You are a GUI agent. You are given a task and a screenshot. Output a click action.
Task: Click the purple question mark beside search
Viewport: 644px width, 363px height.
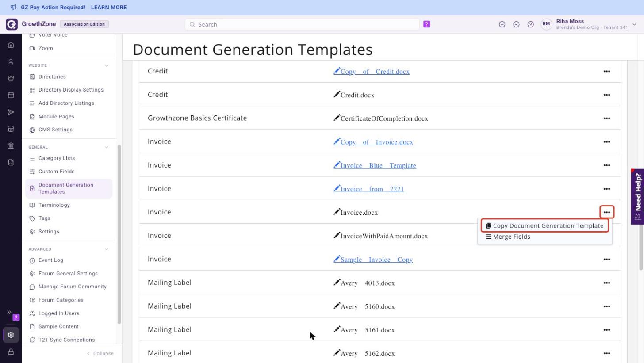click(426, 24)
